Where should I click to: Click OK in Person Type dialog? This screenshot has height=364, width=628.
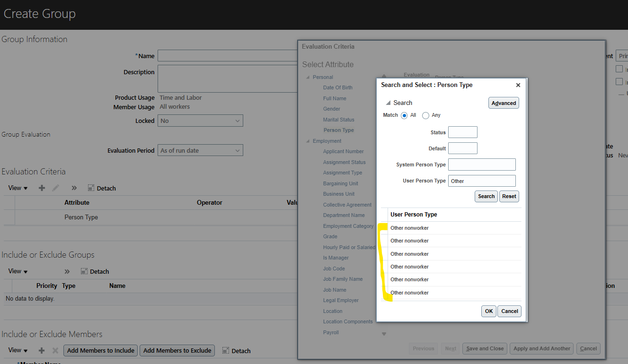point(489,311)
